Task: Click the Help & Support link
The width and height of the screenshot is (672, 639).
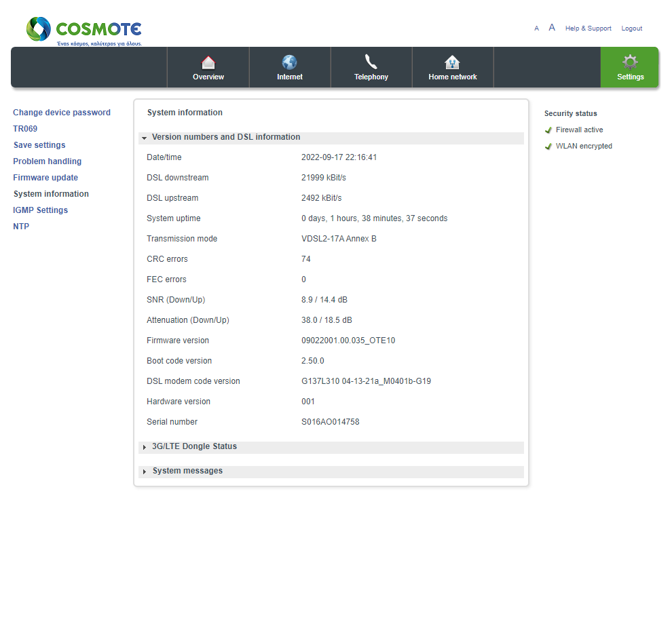Action: pyautogui.click(x=588, y=28)
